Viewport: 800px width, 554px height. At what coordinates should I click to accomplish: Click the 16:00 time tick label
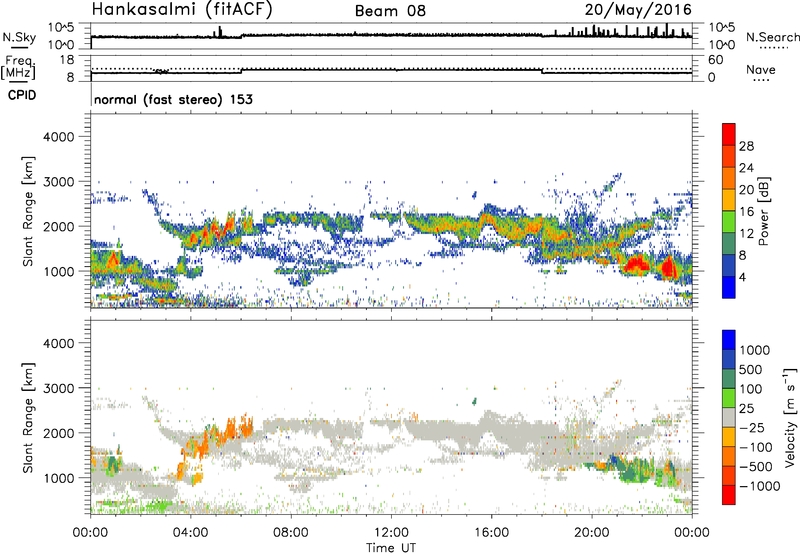[491, 533]
